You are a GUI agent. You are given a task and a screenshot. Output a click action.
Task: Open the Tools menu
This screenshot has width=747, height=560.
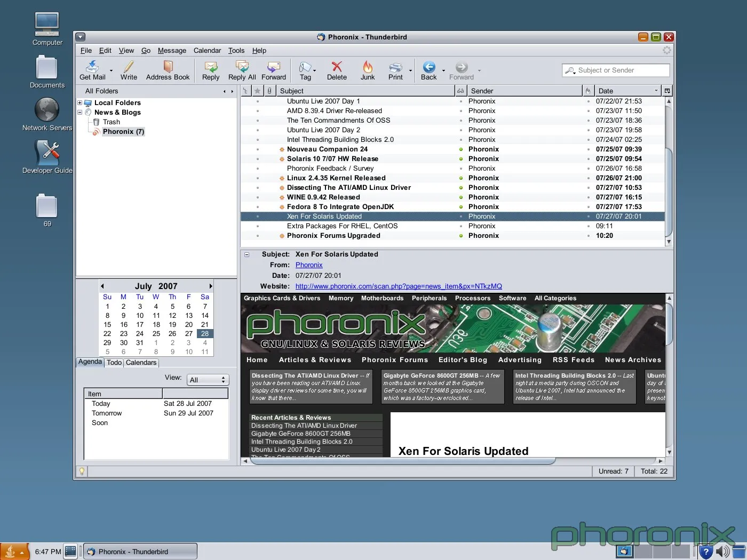(236, 51)
